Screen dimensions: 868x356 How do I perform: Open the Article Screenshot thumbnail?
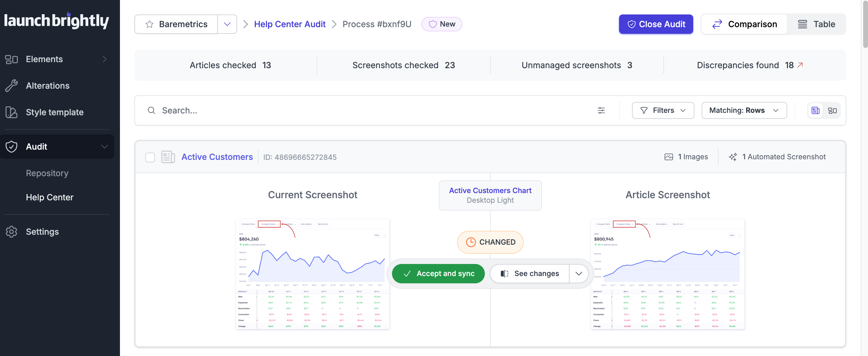point(668,274)
